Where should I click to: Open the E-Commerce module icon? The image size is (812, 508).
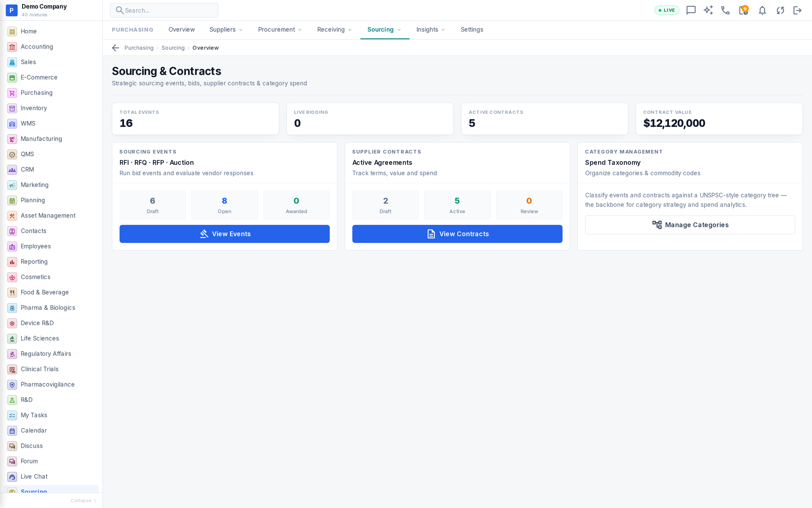tap(12, 78)
